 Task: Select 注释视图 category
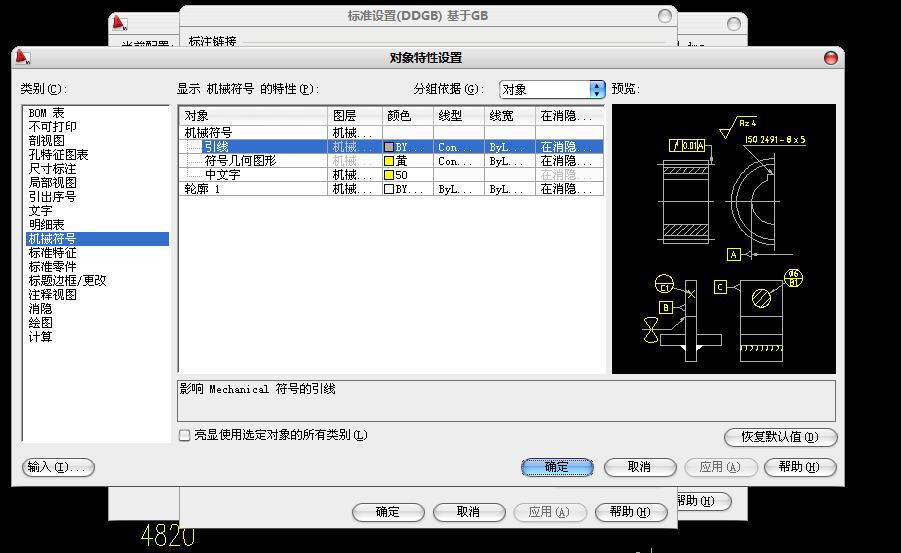52,294
